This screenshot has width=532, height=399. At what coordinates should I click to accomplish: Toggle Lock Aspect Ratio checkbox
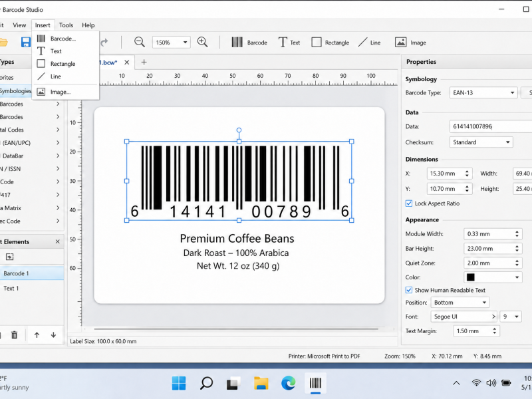point(409,203)
